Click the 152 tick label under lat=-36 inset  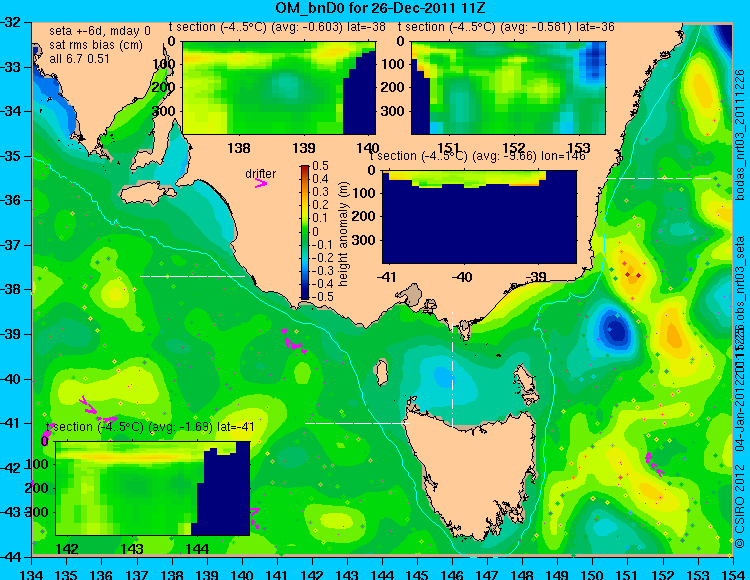point(514,148)
